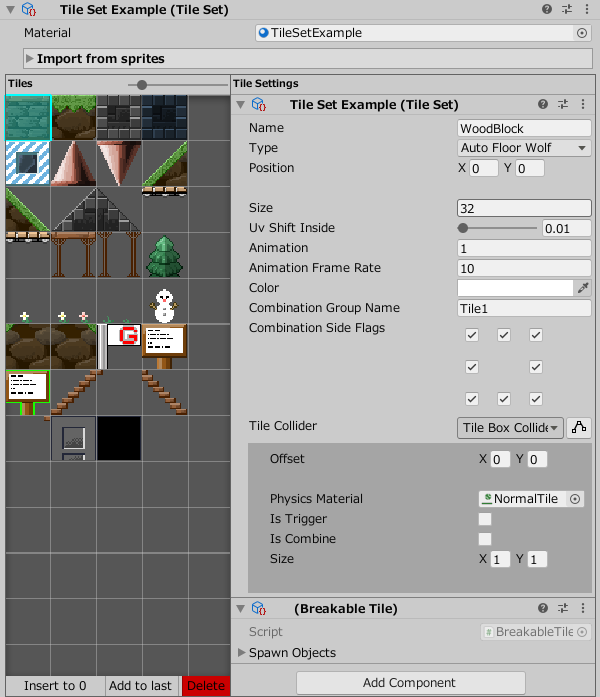
Task: Click the TileSetExample material field
Action: click(x=423, y=33)
